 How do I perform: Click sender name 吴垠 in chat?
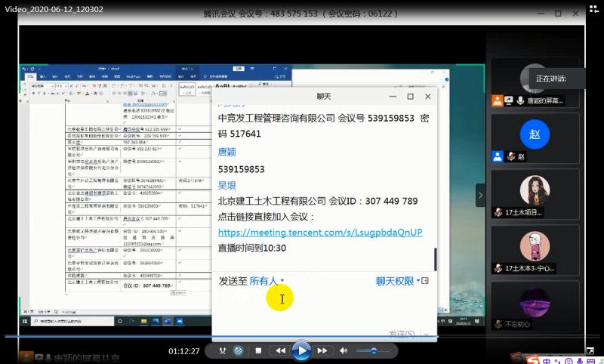[x=227, y=186]
